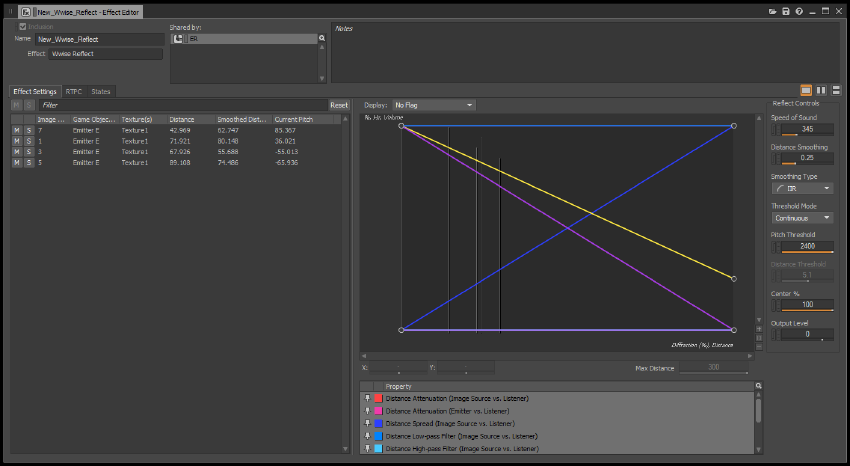Image resolution: width=850 pixels, height=466 pixels.
Task: Click the help question-mark icon in title bar
Action: (799, 11)
